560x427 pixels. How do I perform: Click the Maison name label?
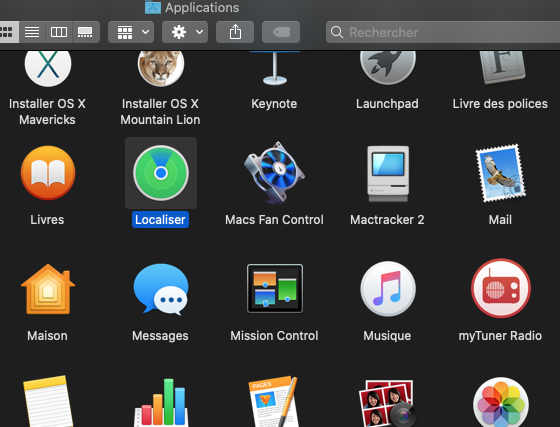pos(48,336)
